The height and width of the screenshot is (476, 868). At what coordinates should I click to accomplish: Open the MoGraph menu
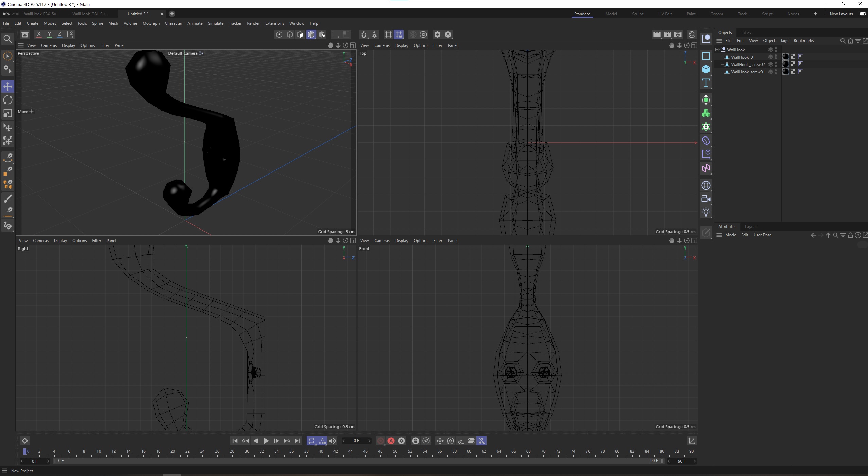[151, 23]
